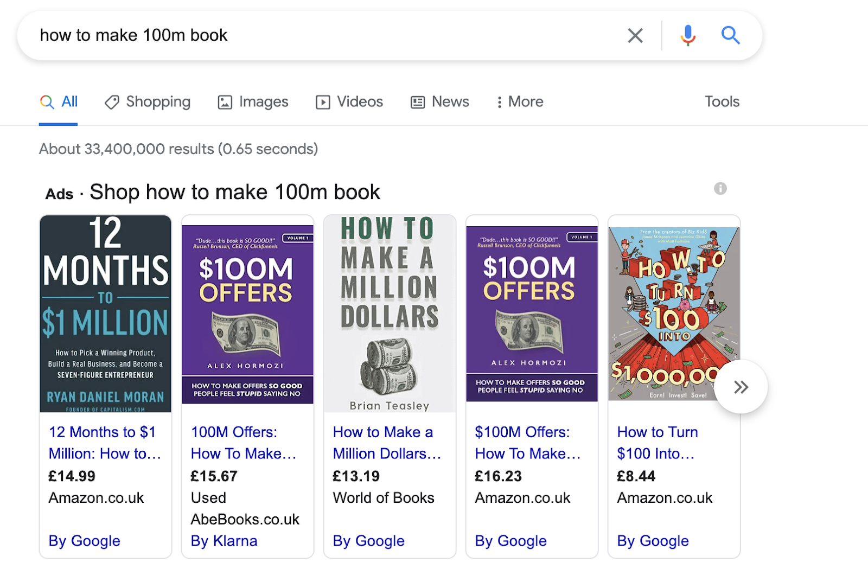
Task: Open the ads info icon
Action: (x=720, y=189)
